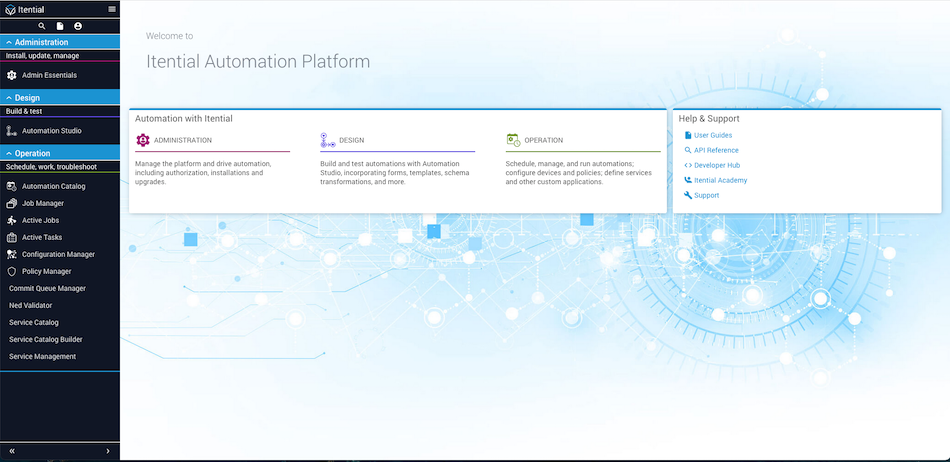This screenshot has height=462, width=950.
Task: Click the Admin Essentials gear icon
Action: (x=12, y=76)
